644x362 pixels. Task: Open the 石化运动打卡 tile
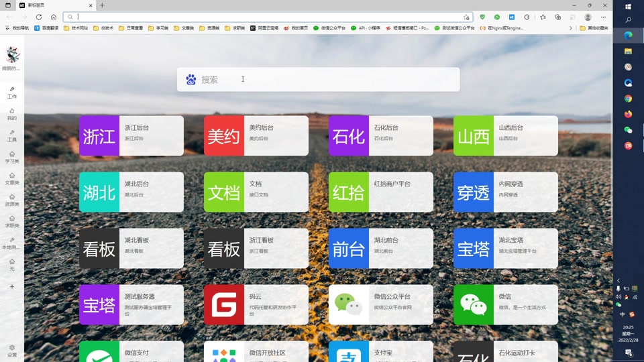(506, 351)
